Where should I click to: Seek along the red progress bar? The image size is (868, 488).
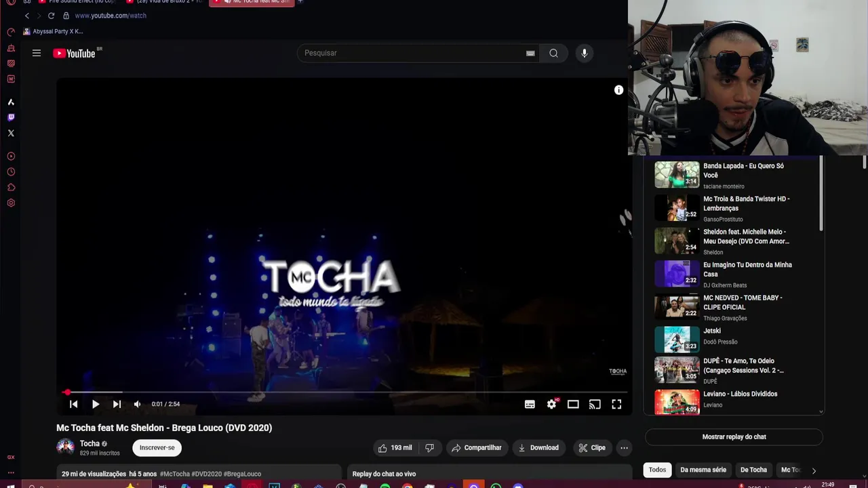point(346,392)
